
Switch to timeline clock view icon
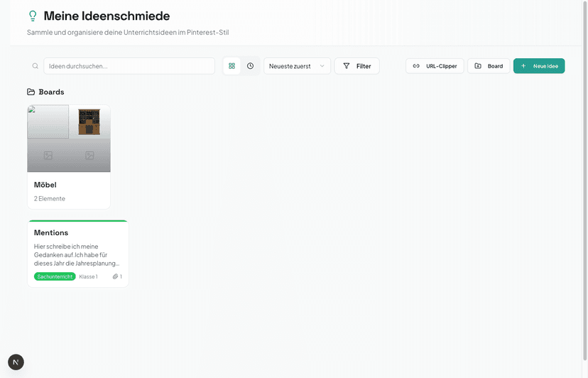click(250, 66)
